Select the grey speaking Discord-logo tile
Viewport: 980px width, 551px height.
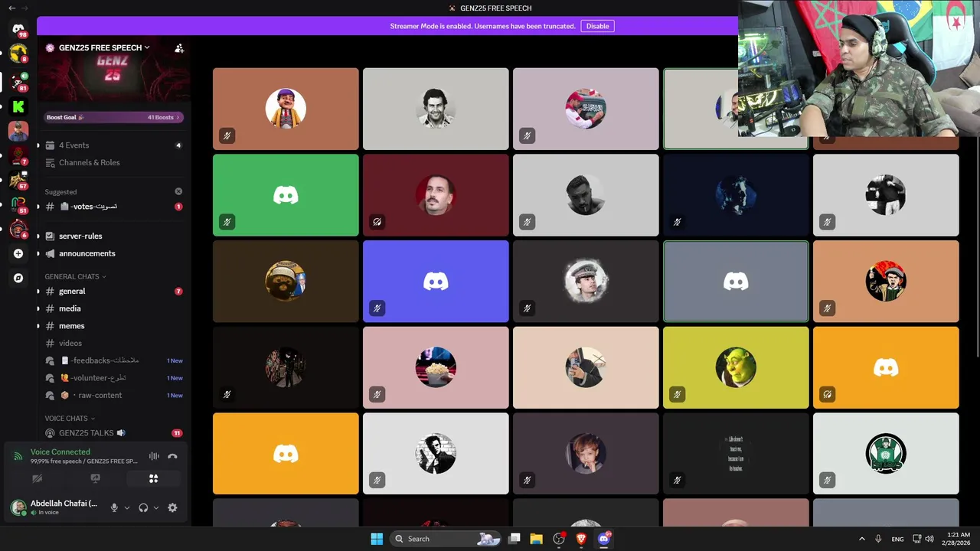736,282
